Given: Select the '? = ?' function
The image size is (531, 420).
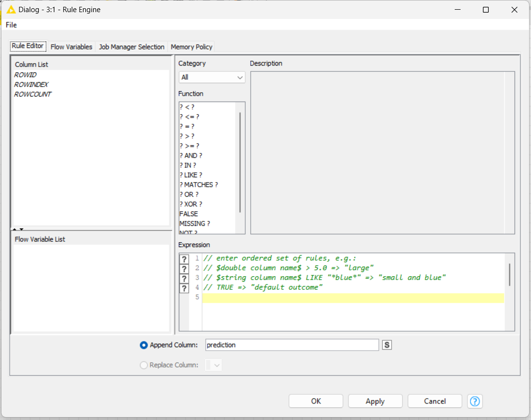Looking at the screenshot, I should coord(187,127).
